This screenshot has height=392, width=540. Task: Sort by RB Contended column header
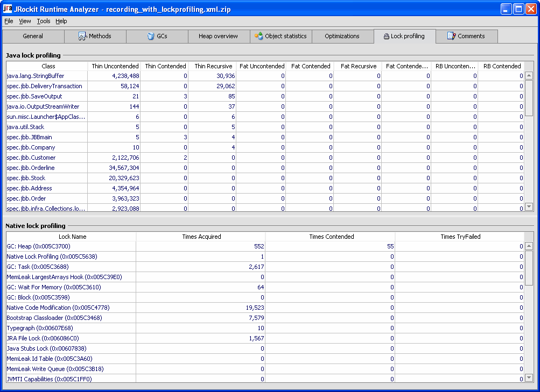[501, 66]
